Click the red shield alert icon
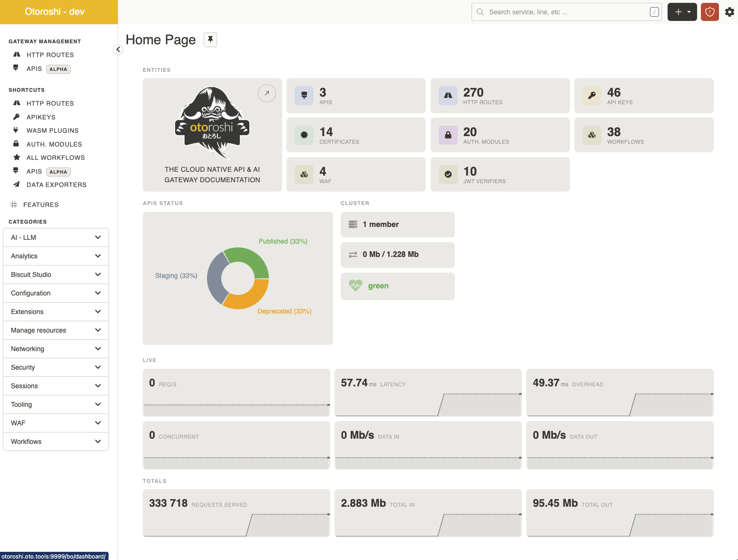Image resolution: width=738 pixels, height=560 pixels. tap(709, 12)
